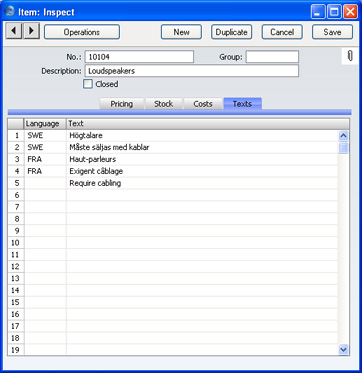Click the Cancel button
362x373 pixels.
[x=282, y=32]
